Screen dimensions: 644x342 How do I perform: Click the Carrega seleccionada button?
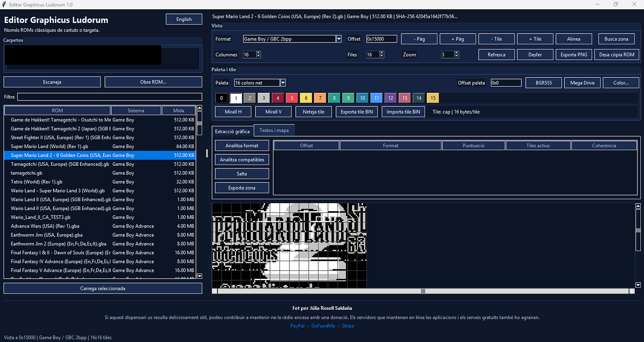coord(103,288)
